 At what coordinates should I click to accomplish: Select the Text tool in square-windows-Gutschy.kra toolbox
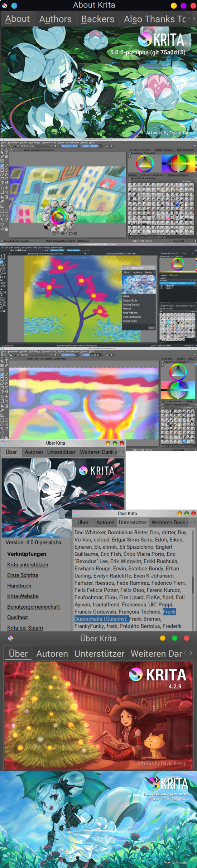pyautogui.click(x=6, y=152)
